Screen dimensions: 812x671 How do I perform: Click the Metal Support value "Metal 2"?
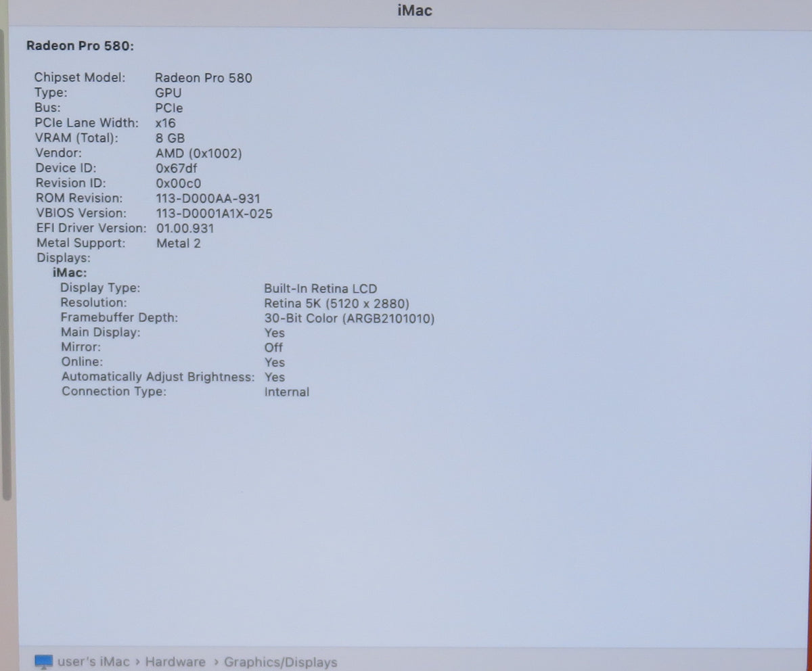pyautogui.click(x=179, y=244)
